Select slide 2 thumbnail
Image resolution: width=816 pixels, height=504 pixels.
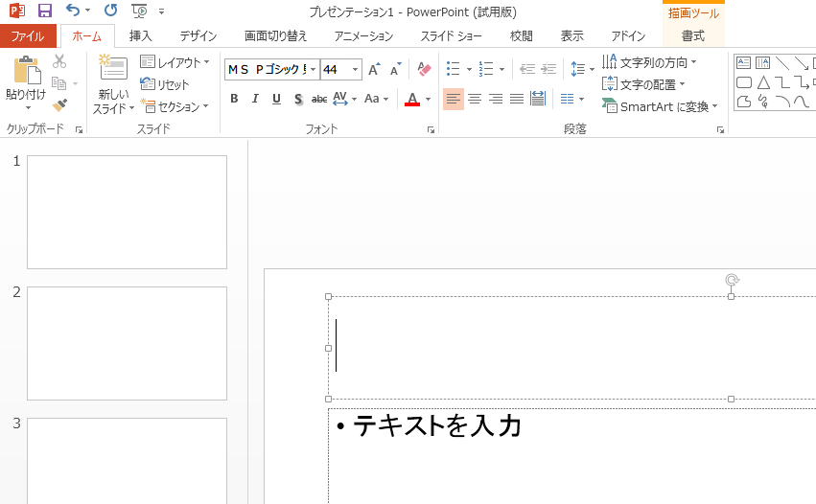point(127,343)
